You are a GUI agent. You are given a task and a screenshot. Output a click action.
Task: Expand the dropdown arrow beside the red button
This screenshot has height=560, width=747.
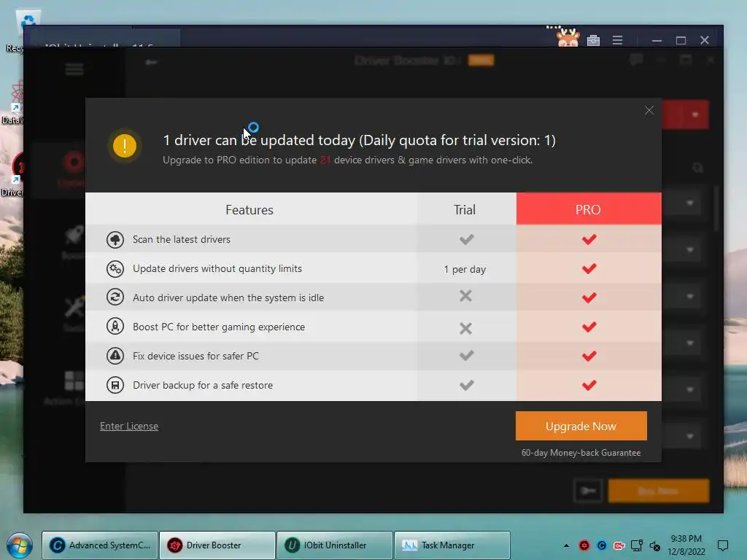pos(695,114)
